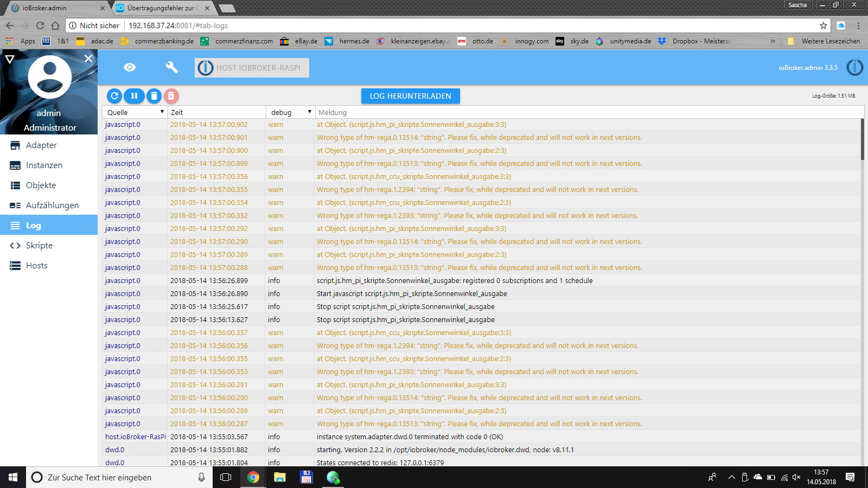The height and width of the screenshot is (488, 868).
Task: Click the admin user avatar
Action: pos(49,77)
